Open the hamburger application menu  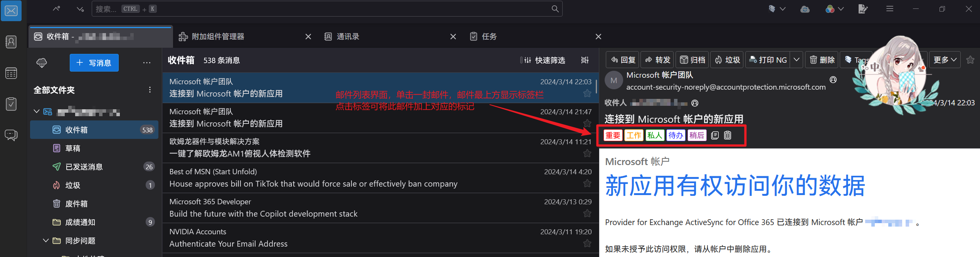(x=890, y=9)
